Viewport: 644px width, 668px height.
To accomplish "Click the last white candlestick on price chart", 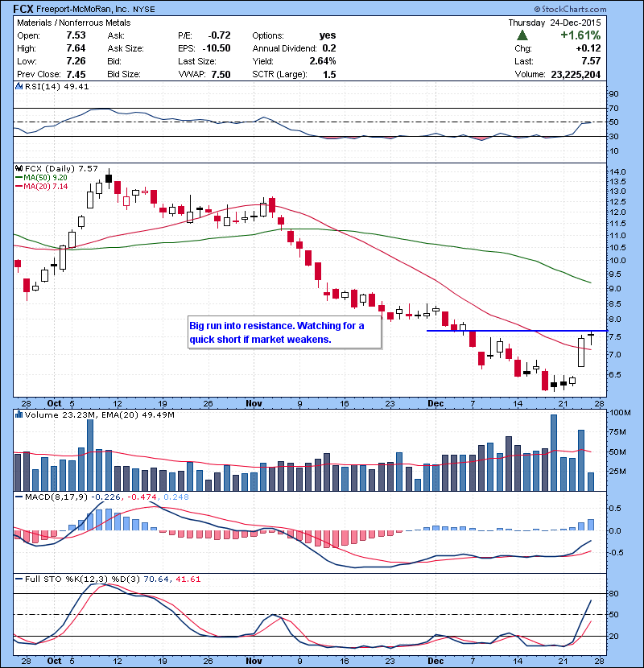I will coord(581,352).
